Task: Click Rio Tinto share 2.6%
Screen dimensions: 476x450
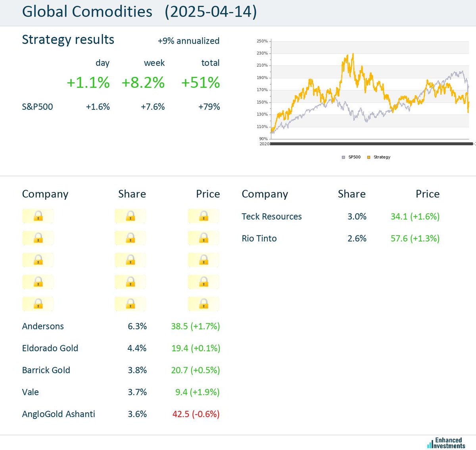Action: [357, 238]
